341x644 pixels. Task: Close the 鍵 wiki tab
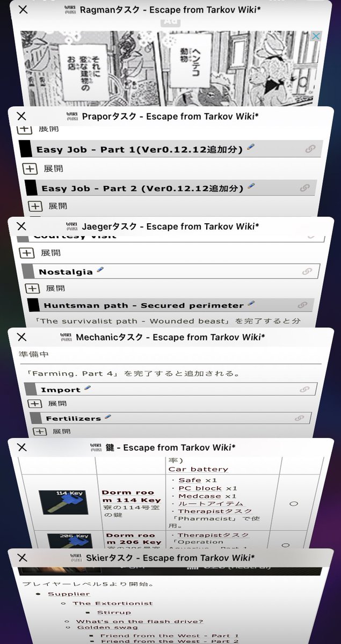pos(21,448)
